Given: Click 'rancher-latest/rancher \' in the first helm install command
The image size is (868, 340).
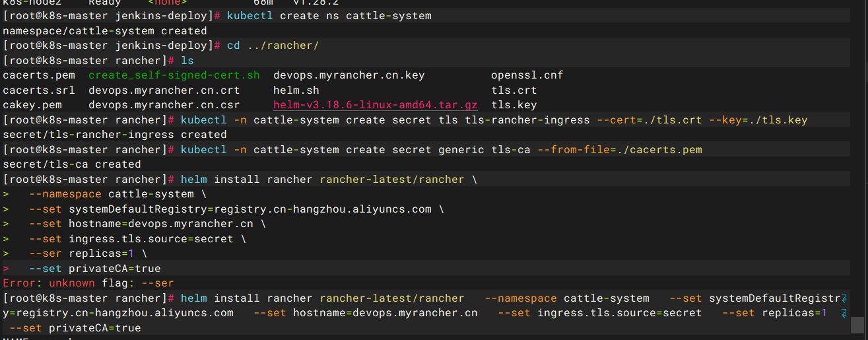Looking at the screenshot, I should (x=399, y=180).
